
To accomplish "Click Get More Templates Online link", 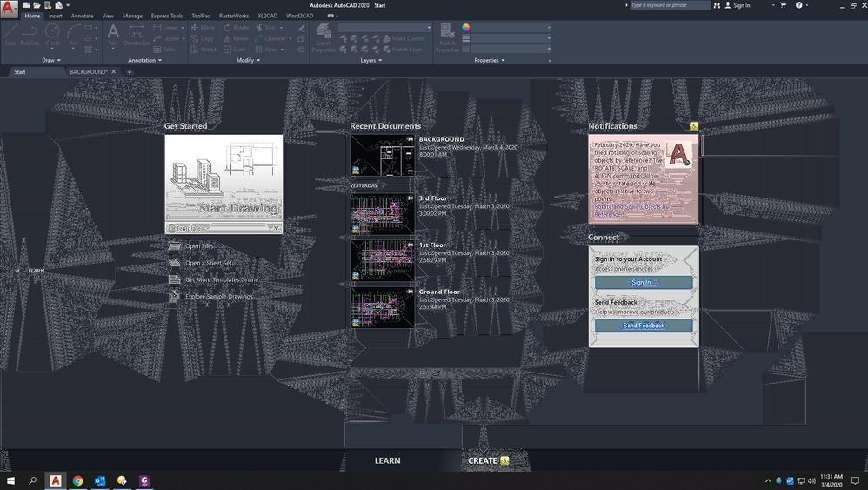I will click(222, 279).
